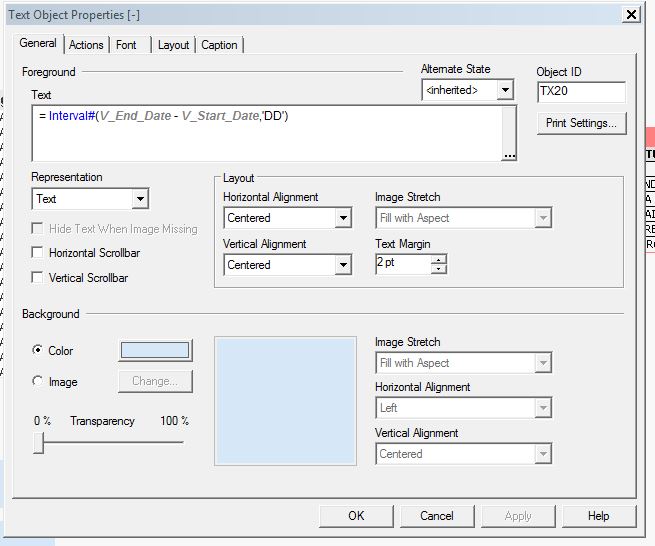Click the Object ID field containing TX20

581,92
